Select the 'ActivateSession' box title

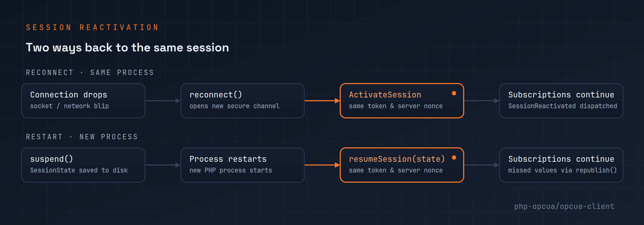click(385, 95)
